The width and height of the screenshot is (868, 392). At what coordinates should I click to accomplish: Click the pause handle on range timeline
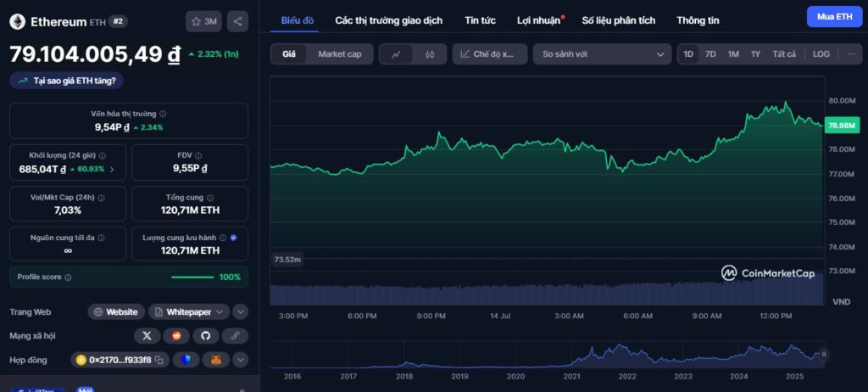824,354
